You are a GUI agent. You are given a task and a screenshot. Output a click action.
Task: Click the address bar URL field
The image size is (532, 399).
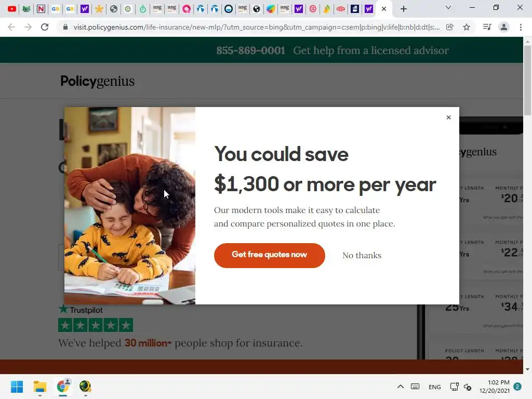point(257,27)
